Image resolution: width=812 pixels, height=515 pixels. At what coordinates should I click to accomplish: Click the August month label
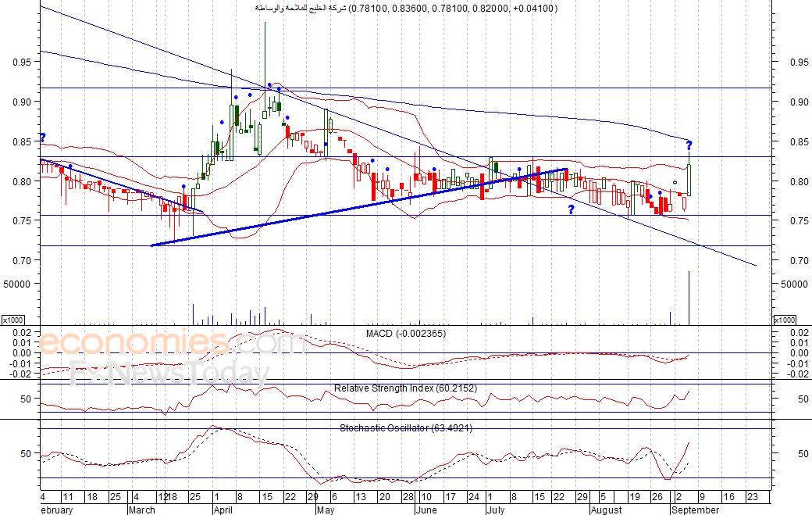607,510
